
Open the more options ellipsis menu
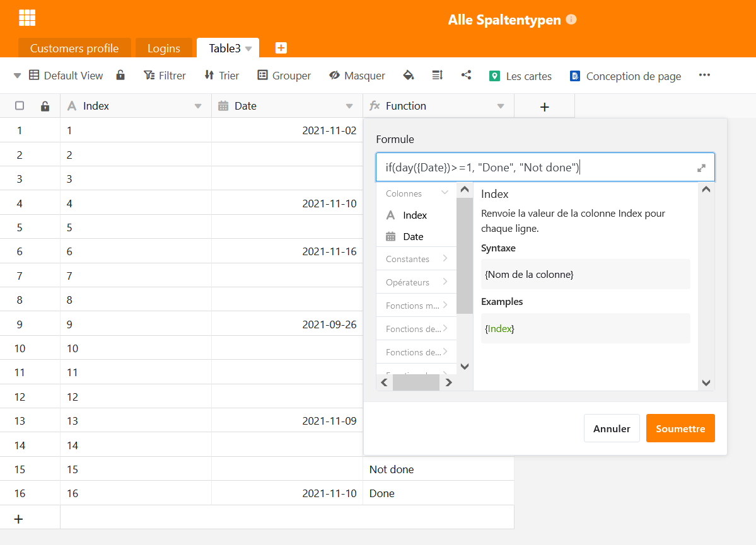(x=704, y=76)
